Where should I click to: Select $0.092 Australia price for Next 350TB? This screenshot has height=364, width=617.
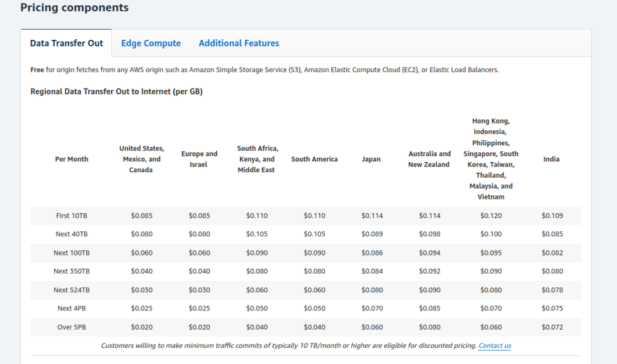pos(429,271)
